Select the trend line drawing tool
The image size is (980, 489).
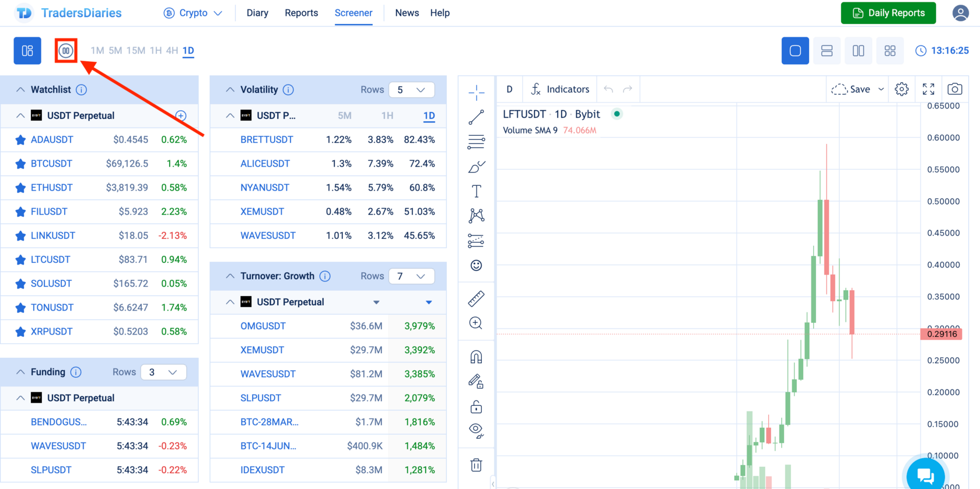pos(476,117)
